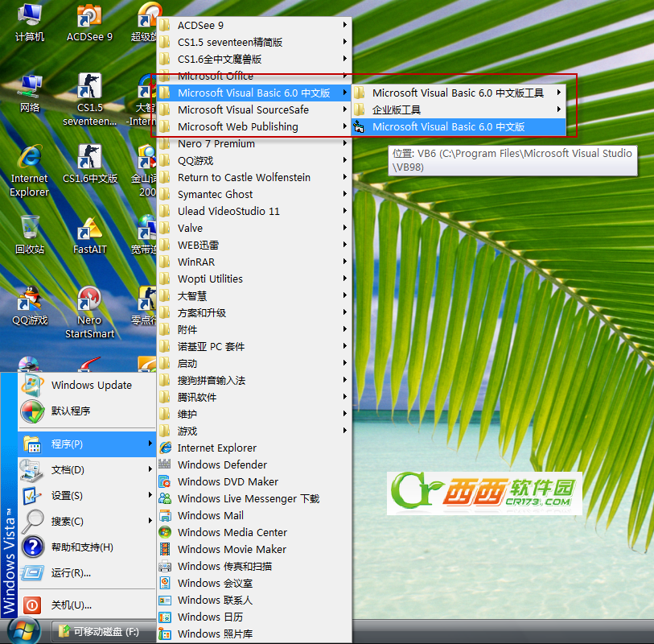Open the 大智慧 program folder
The image size is (654, 644).
(x=254, y=296)
